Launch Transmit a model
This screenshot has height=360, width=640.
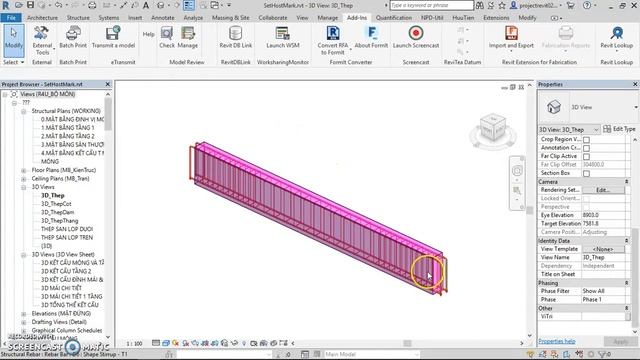click(x=113, y=38)
